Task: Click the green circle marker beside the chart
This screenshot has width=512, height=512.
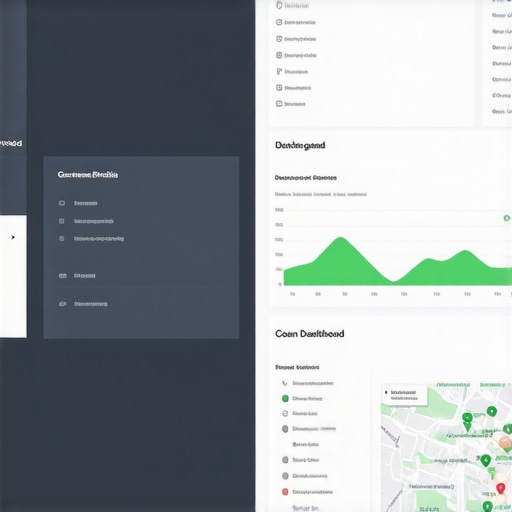Action: pos(507,218)
